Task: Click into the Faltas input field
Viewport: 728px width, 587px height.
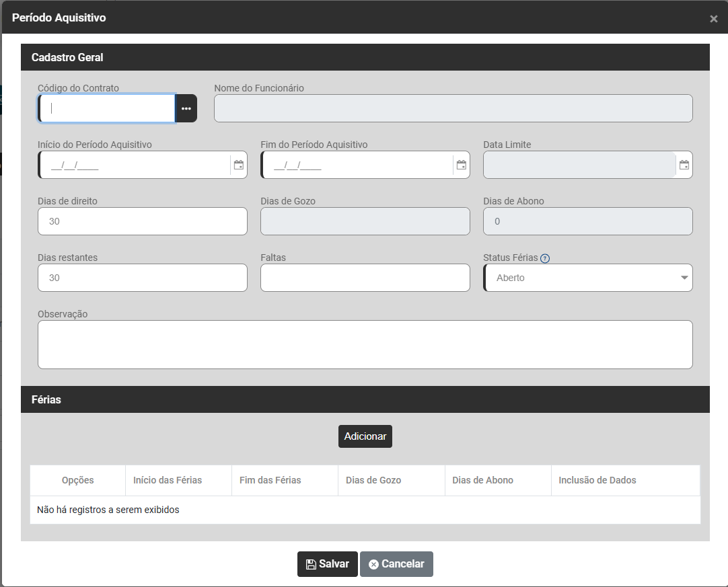Action: coord(365,278)
